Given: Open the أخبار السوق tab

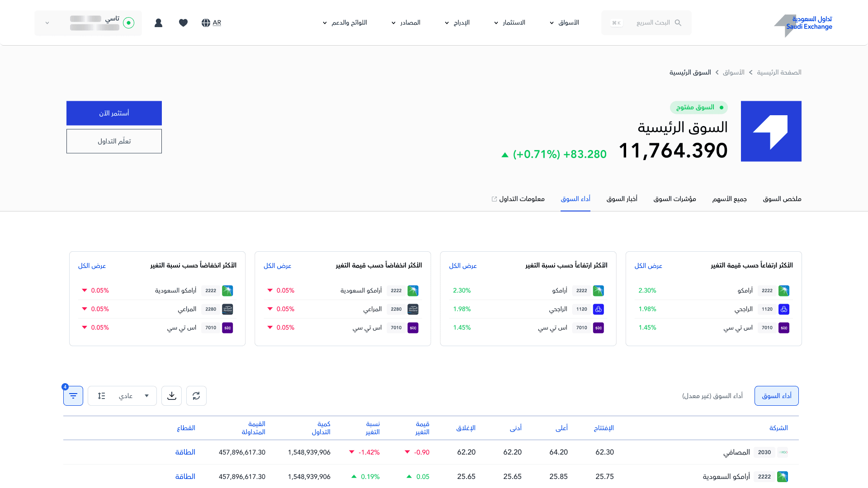Looking at the screenshot, I should (622, 199).
